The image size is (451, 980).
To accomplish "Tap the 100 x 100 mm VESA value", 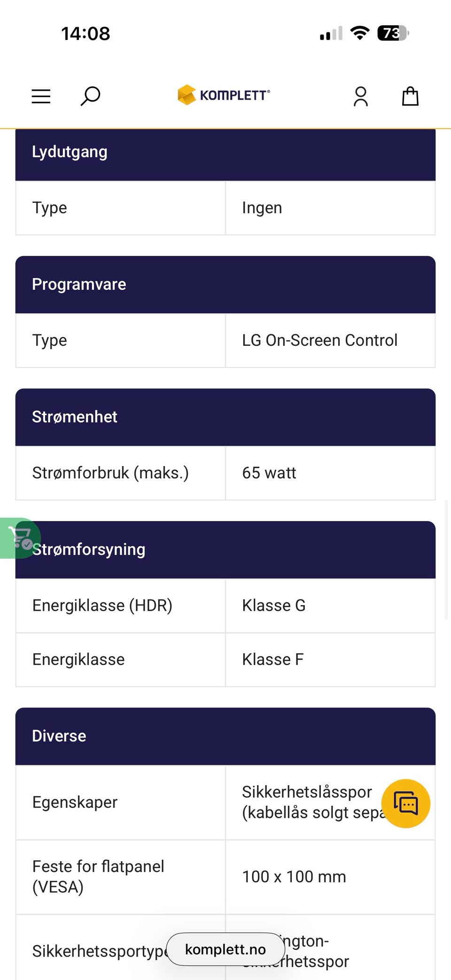I will pos(294,877).
